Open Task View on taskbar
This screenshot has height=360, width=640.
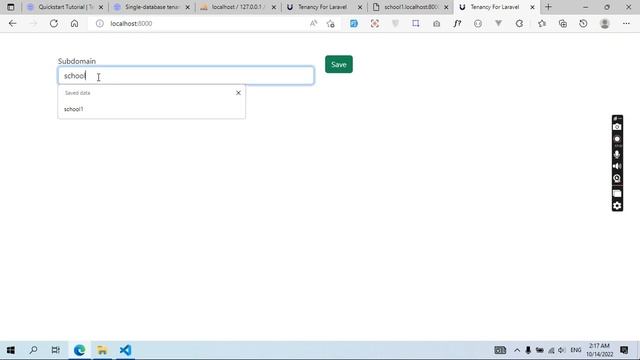tap(56, 350)
